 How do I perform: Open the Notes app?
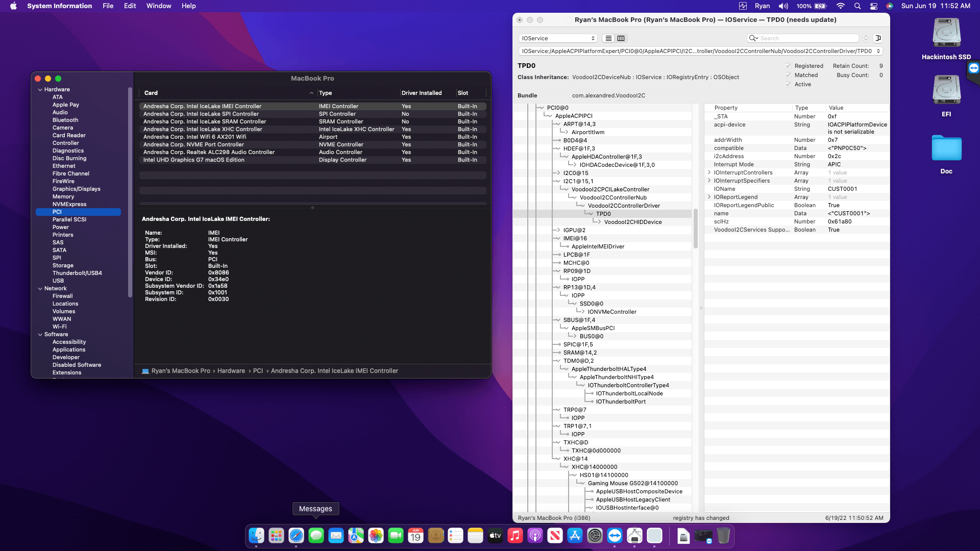pyautogui.click(x=475, y=536)
